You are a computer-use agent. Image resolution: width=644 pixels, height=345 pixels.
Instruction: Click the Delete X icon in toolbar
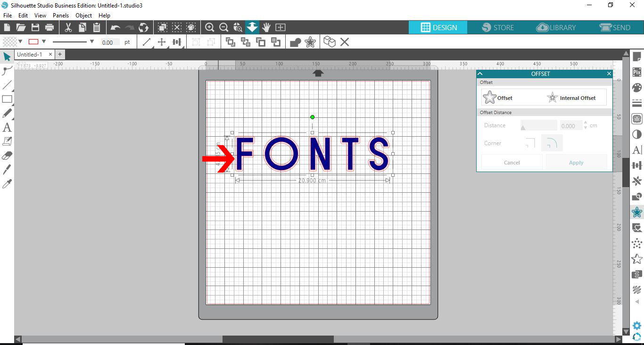coord(345,42)
